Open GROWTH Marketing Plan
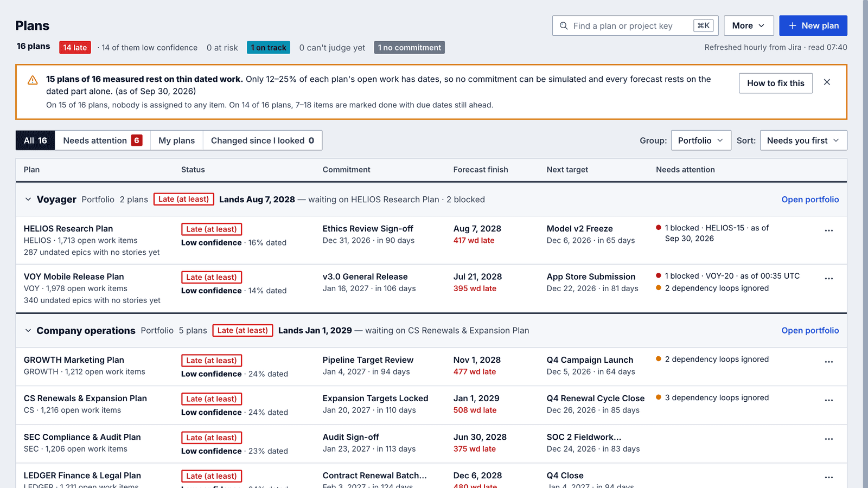 [74, 360]
